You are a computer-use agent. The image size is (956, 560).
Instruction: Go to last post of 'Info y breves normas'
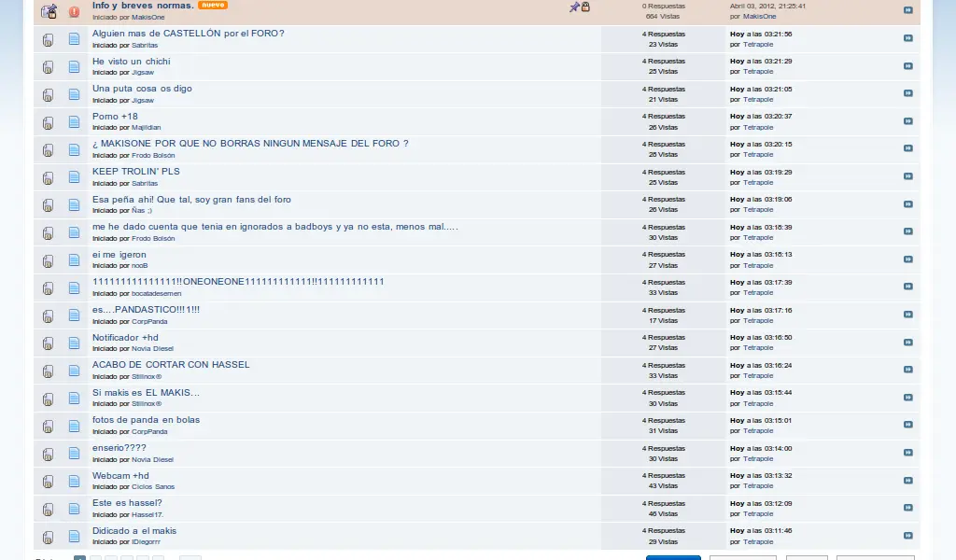click(907, 9)
